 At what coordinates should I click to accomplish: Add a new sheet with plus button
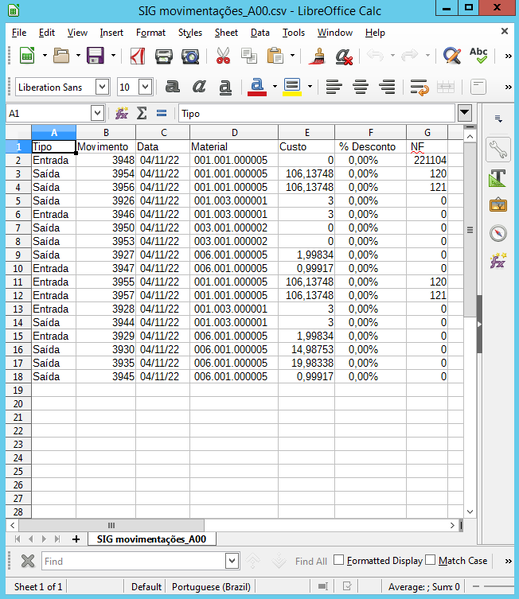tap(76, 539)
